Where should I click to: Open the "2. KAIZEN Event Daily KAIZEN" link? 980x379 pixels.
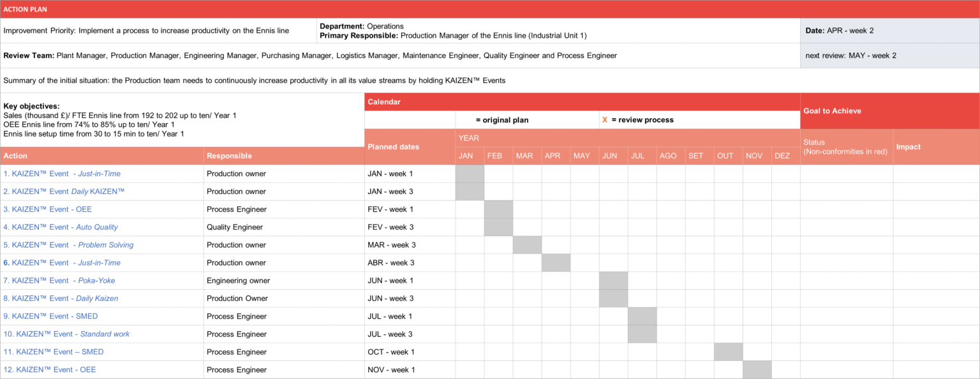point(63,191)
